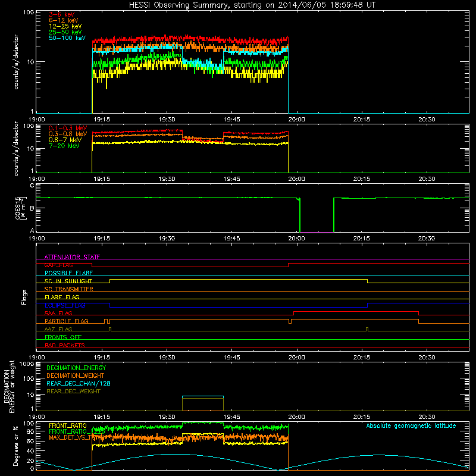Select the 12-25 keV legend label
The height and width of the screenshot is (476, 476).
[65, 26]
